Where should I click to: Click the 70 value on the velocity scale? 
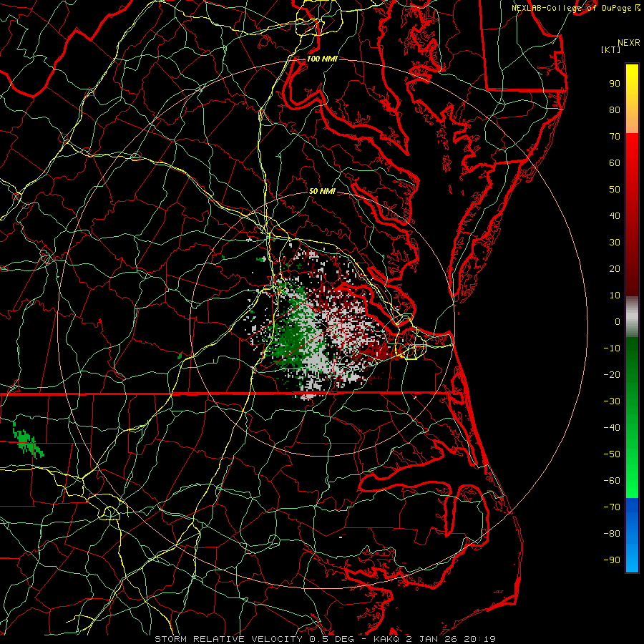tap(615, 137)
